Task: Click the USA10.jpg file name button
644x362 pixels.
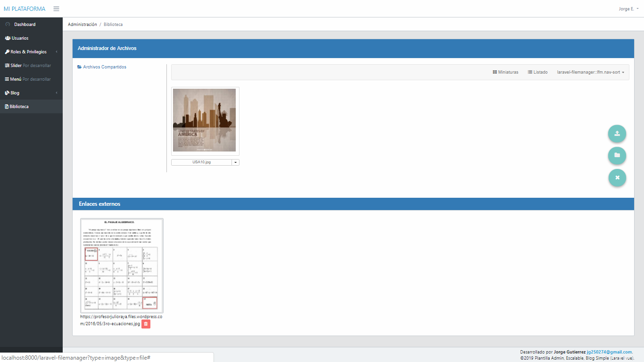Action: 201,162
